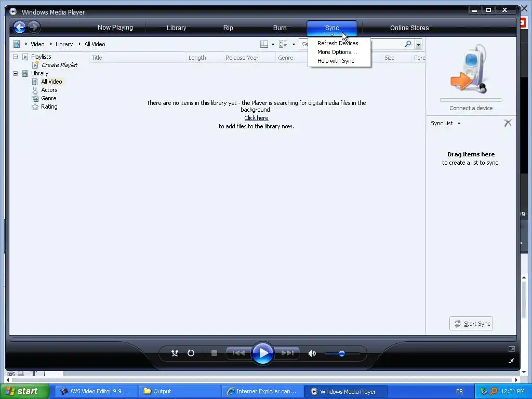Sort by the Release Year column header
This screenshot has height=399, width=532.
pos(249,58)
